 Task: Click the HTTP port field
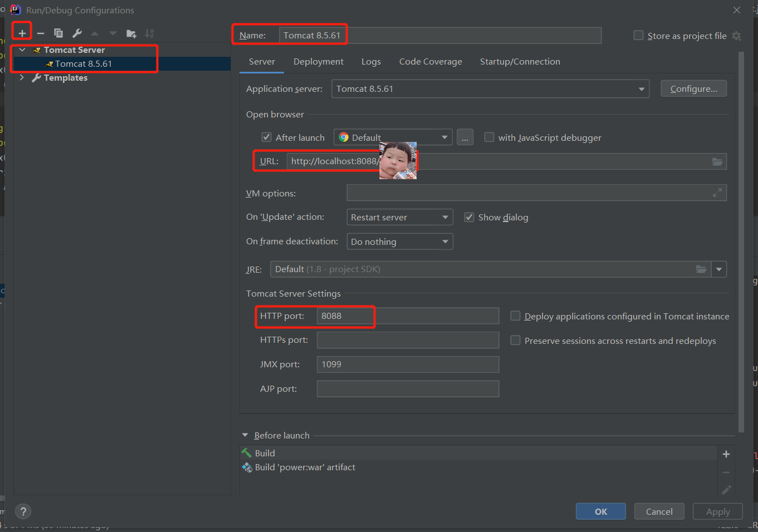[x=408, y=316]
